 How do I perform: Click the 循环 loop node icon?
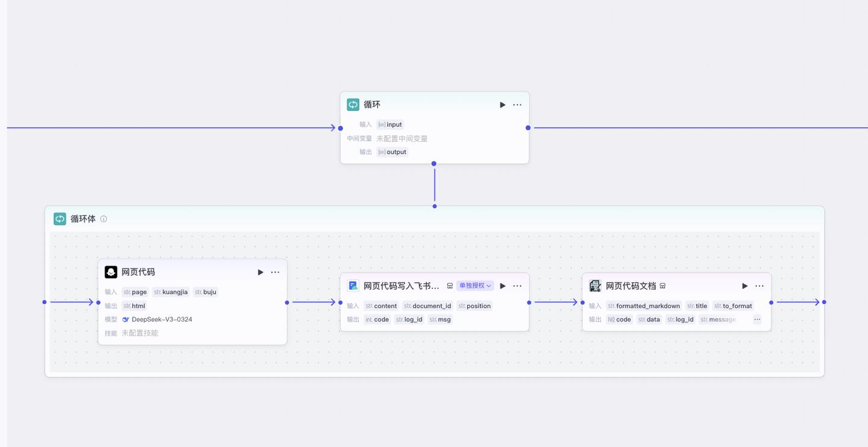pos(353,104)
